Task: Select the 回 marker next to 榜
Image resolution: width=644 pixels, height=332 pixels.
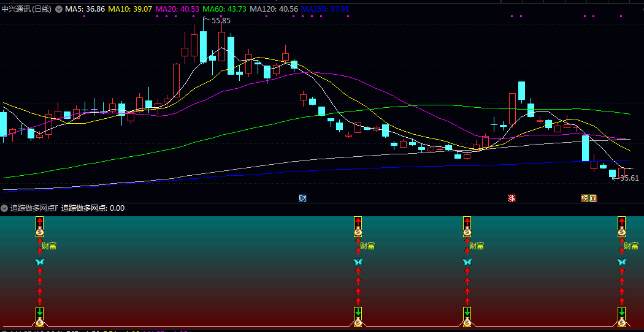Action: coord(593,198)
